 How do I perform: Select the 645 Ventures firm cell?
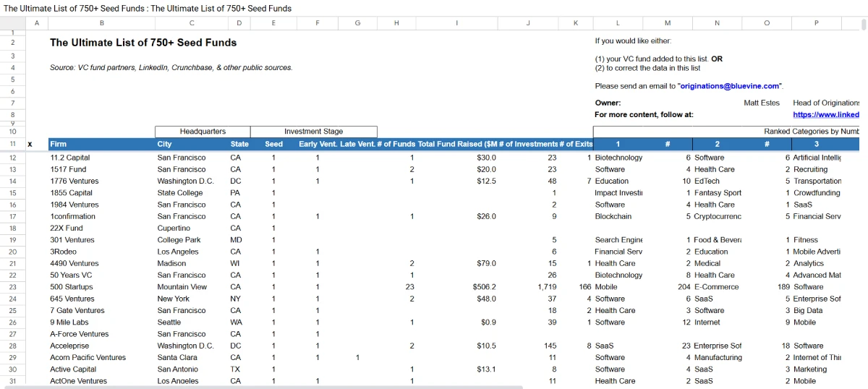[101, 299]
